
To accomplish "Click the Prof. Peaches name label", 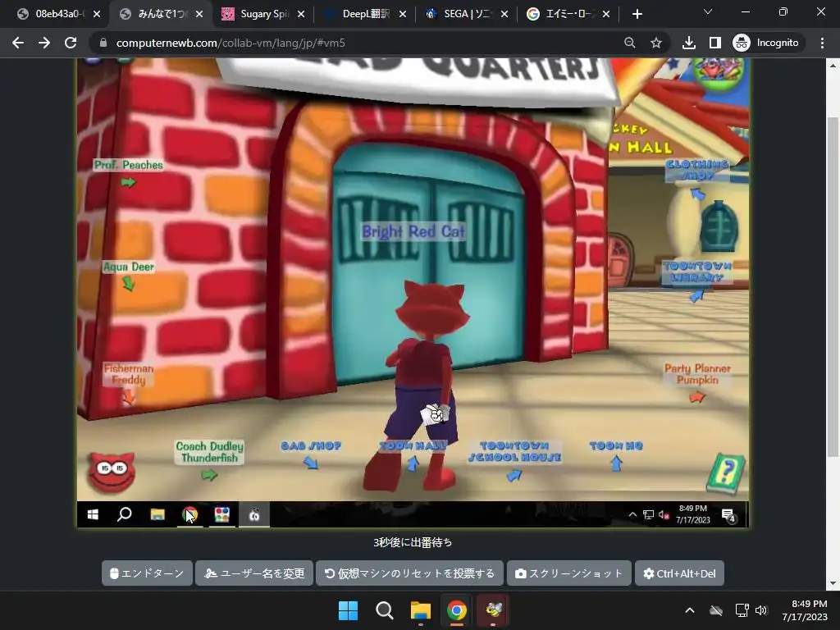I will coord(129,165).
